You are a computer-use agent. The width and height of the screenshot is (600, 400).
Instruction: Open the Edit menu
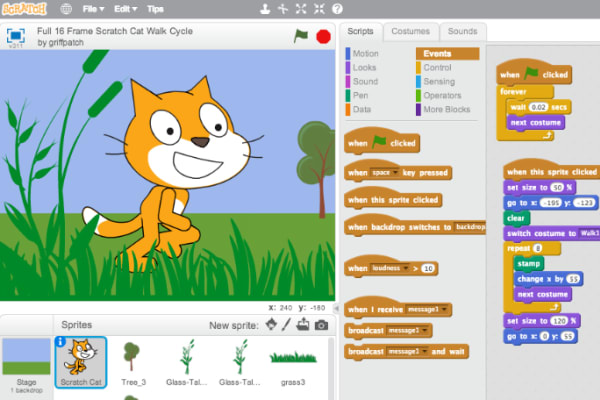125,9
